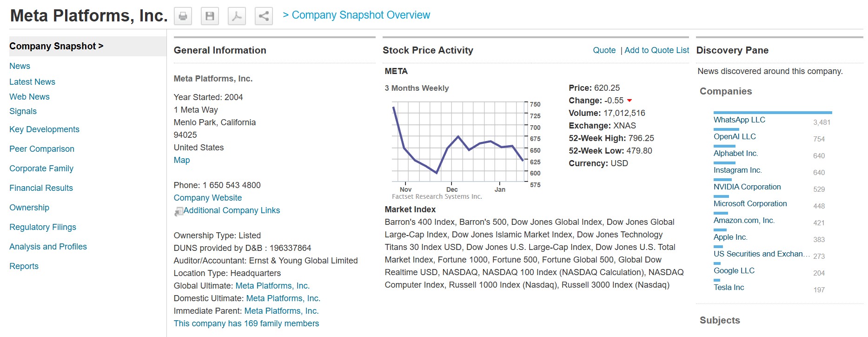The width and height of the screenshot is (868, 337).
Task: Open the Company Website link
Action: coord(208,198)
